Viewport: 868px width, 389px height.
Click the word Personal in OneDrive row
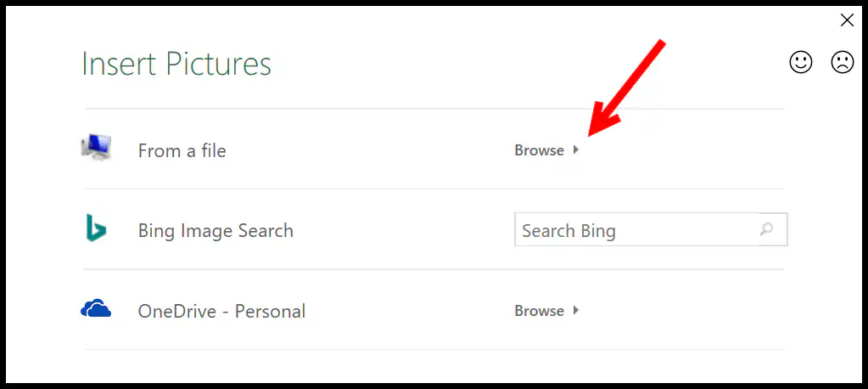[x=270, y=311]
